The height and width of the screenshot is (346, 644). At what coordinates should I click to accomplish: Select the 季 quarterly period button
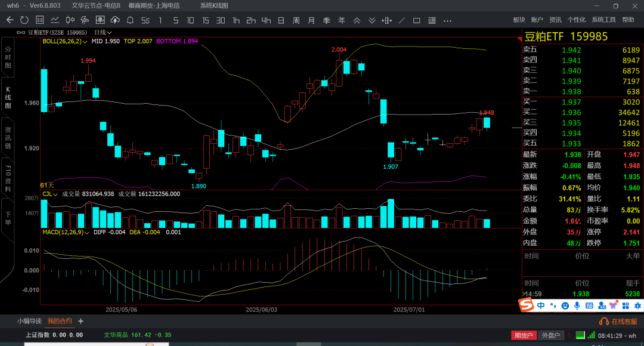(327, 20)
